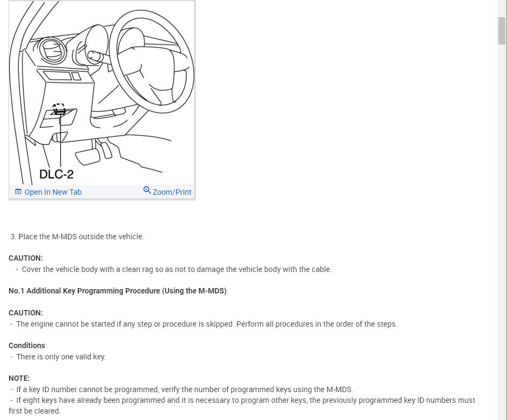Click the Zoom/Print magnifier icon

[147, 190]
